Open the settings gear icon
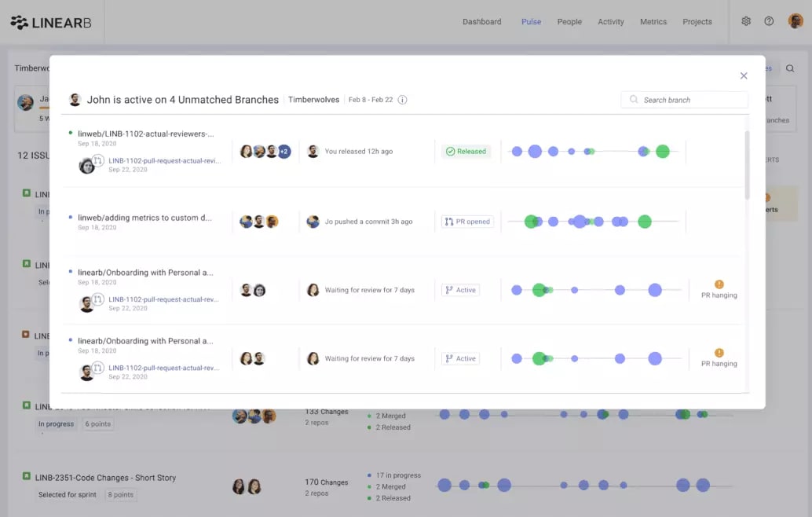 coord(746,21)
